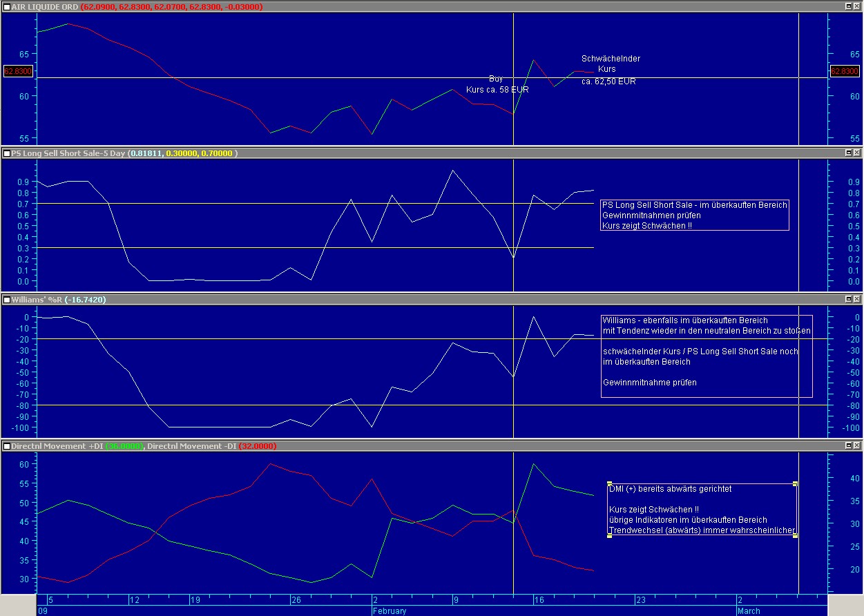864x616 pixels.
Task: Close the AIR LIQUIDE ORD price pane
Action: coord(857,6)
